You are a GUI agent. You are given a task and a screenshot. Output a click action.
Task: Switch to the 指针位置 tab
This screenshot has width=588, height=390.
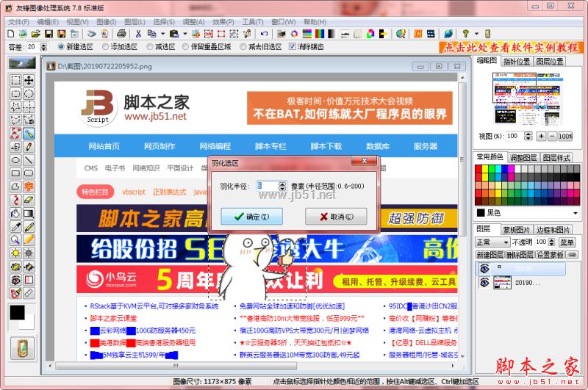click(x=516, y=62)
